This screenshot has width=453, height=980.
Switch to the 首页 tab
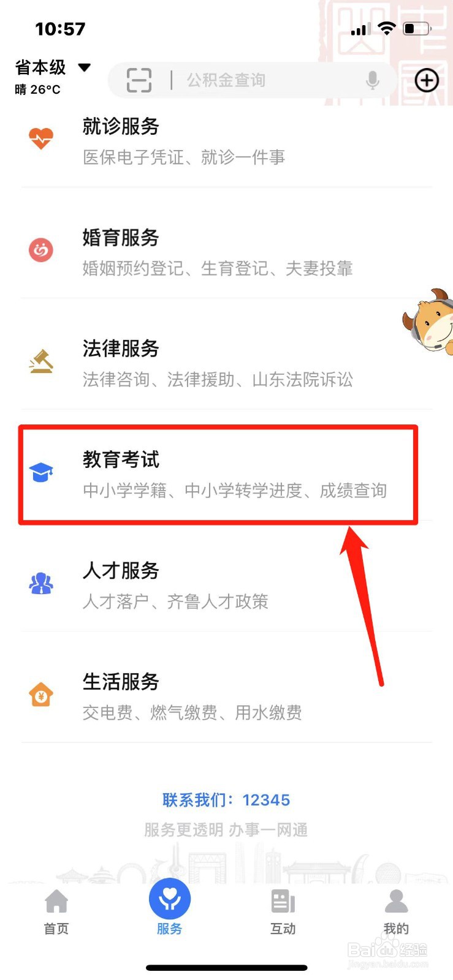(56, 911)
